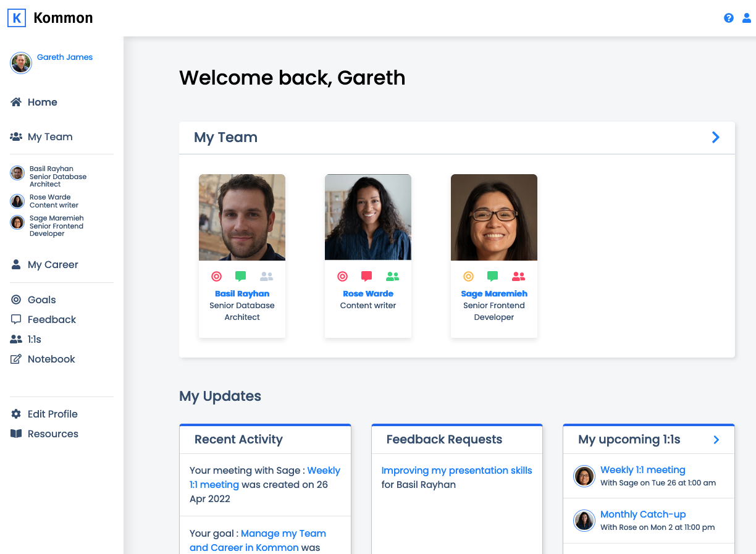The image size is (756, 554).
Task: Open Rose Warde name link on card
Action: [x=368, y=293]
